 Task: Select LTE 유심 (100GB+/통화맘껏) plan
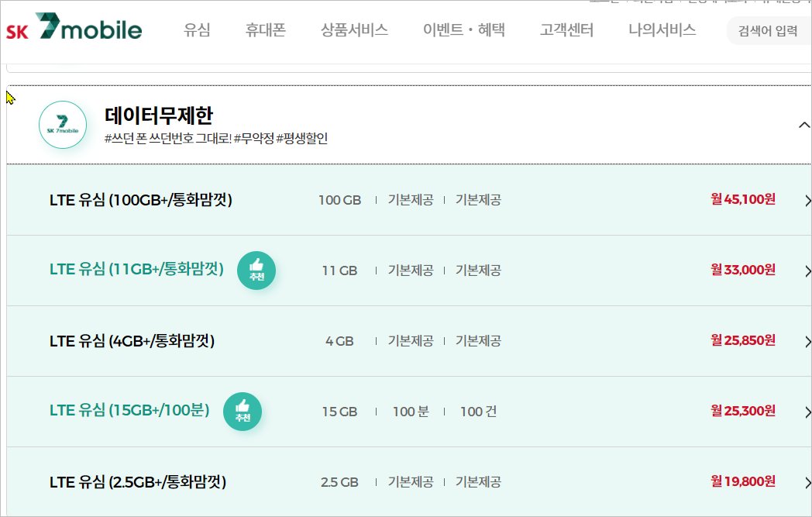(x=141, y=200)
